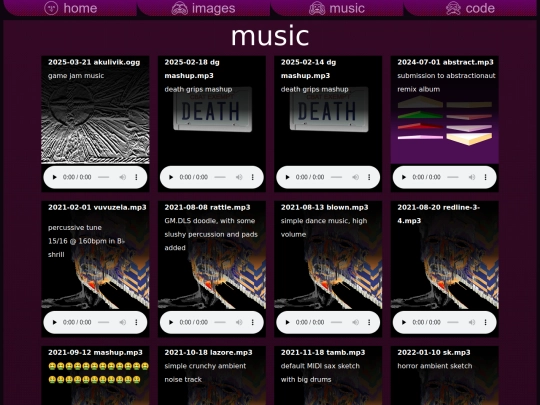This screenshot has width=540, height=405.
Task: Click the '2021-11-18 tamb.mp3' title
Action: point(323,353)
